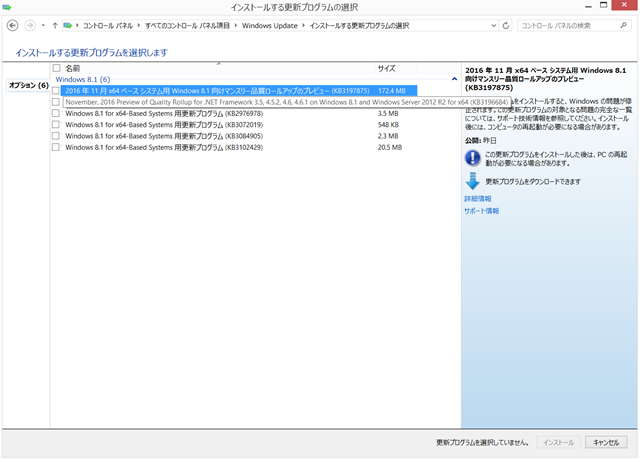Minimize the window
This screenshot has width=640, height=460.
pyautogui.click(x=588, y=6)
